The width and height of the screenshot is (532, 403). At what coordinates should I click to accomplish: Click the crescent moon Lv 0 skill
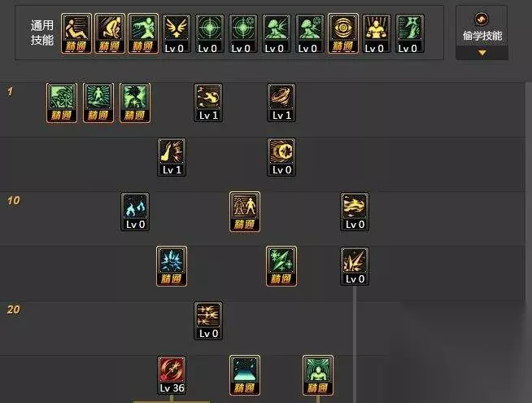281,157
